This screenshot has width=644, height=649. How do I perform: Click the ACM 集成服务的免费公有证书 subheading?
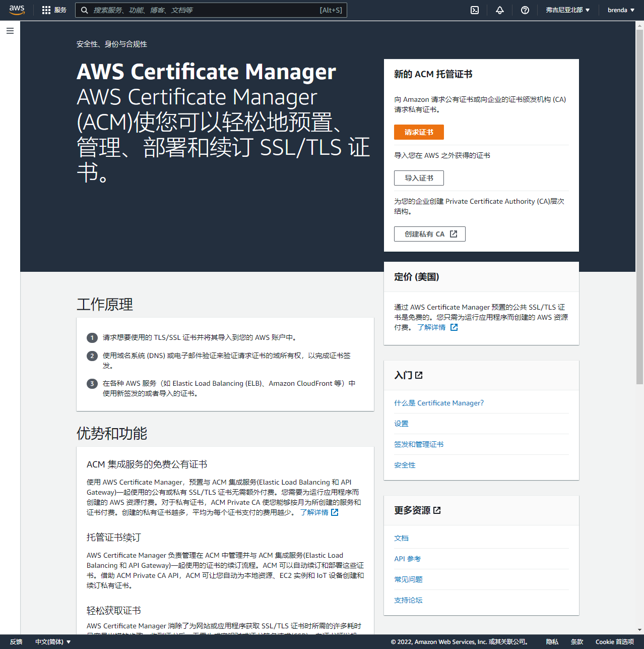click(x=147, y=464)
